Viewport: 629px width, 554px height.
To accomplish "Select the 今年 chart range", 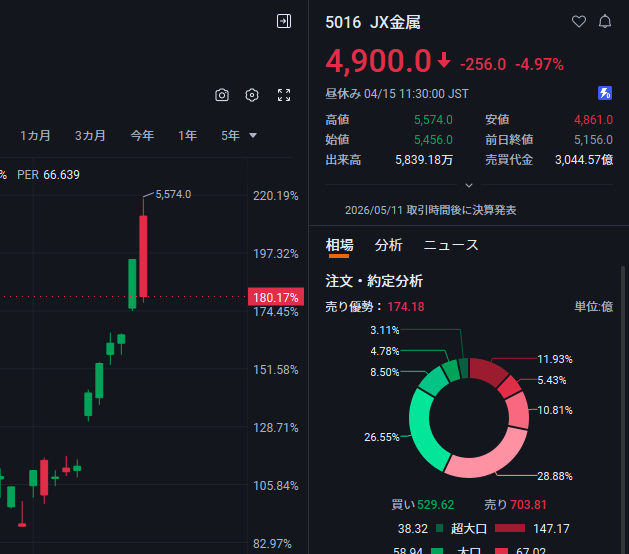I will click(x=142, y=136).
